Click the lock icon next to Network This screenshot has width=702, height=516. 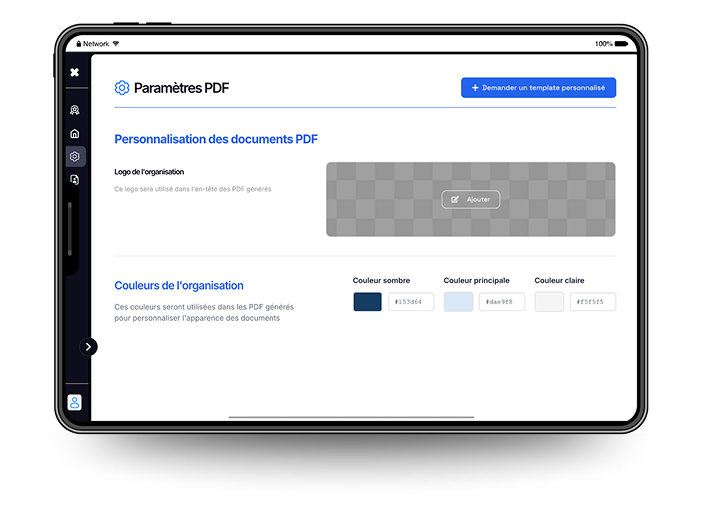79,43
